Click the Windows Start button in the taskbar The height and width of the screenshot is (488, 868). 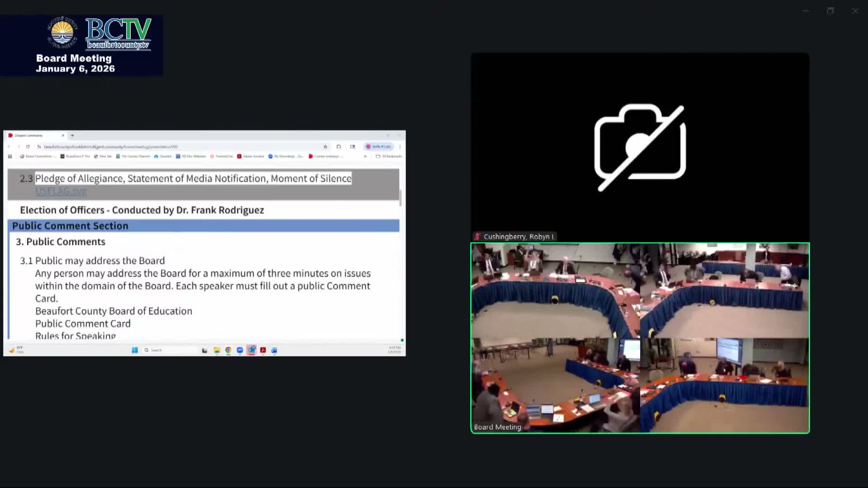pos(135,350)
